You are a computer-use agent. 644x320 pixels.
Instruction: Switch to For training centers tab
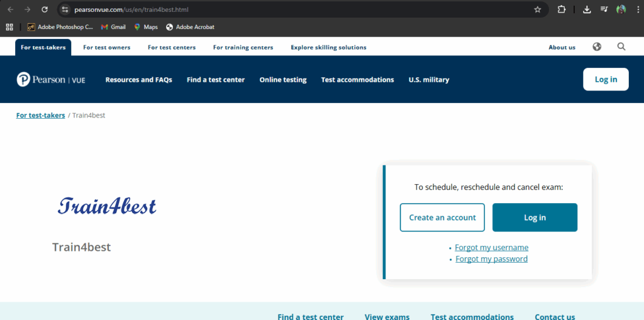coord(243,47)
